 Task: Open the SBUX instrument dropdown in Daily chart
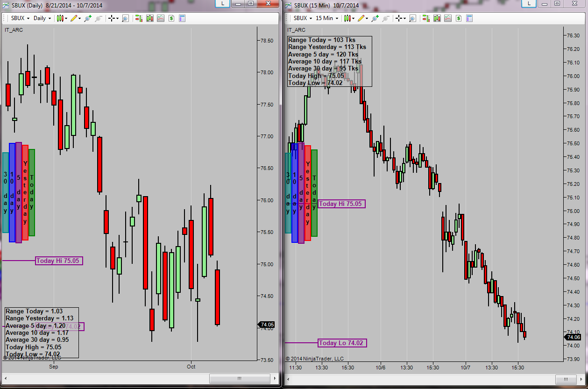[20, 18]
